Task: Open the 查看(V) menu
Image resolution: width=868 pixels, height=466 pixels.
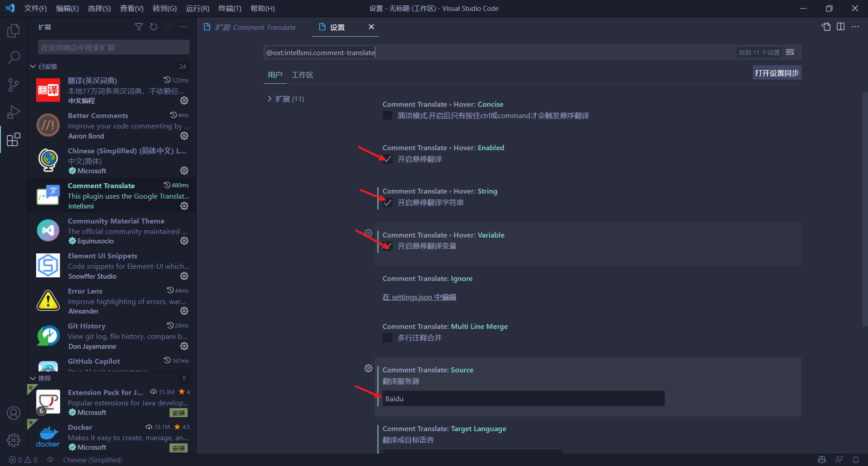Action: coord(132,8)
